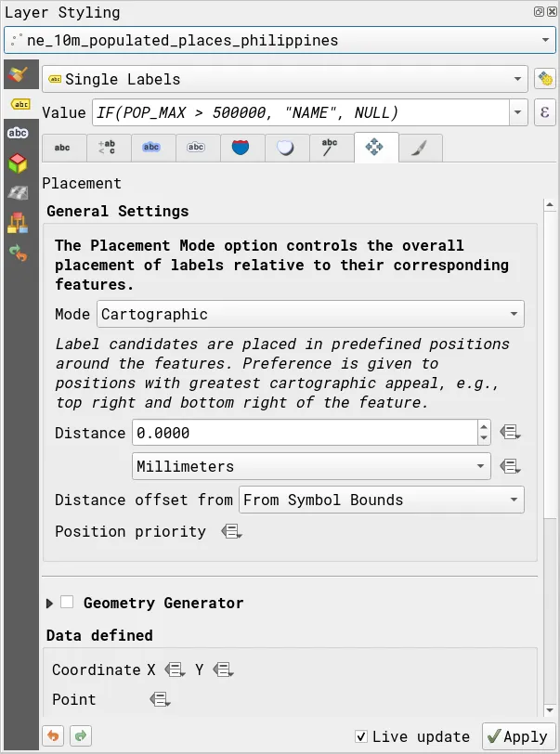Viewport: 560px width, 754px height.
Task: Click the Coordinate X override button
Action: click(x=173, y=669)
